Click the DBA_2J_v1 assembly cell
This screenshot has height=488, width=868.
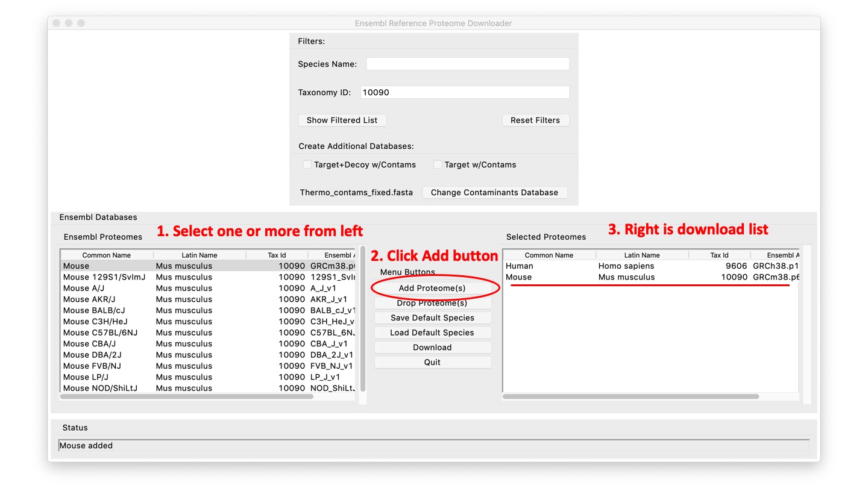tap(332, 355)
